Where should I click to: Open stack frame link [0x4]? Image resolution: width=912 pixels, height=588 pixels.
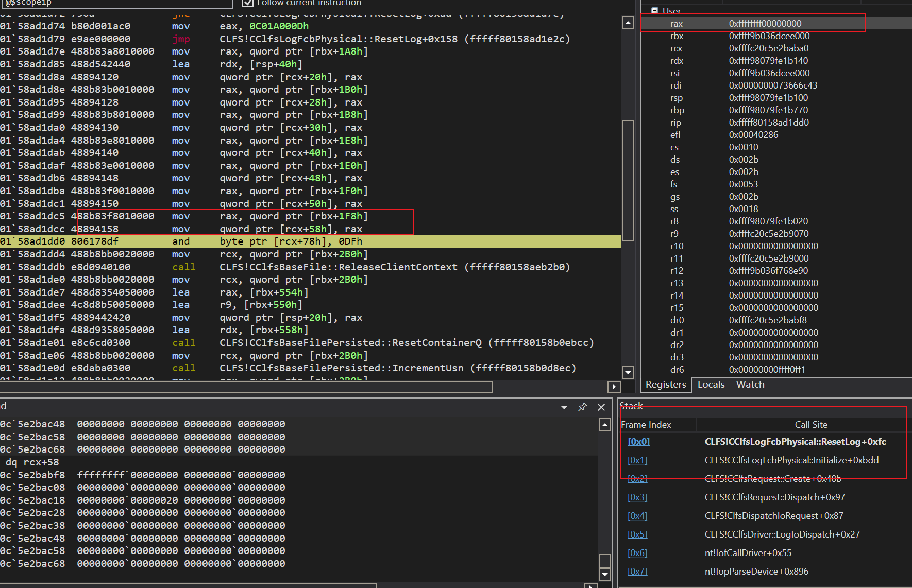coord(637,516)
